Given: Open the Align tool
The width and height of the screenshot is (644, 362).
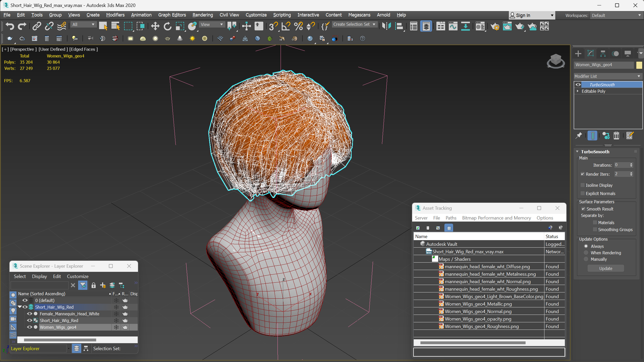Looking at the screenshot, I should pyautogui.click(x=399, y=26).
